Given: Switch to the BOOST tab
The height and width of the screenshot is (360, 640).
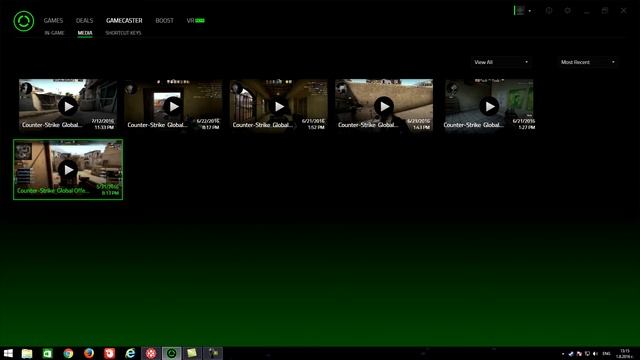Looking at the screenshot, I should coord(164,20).
